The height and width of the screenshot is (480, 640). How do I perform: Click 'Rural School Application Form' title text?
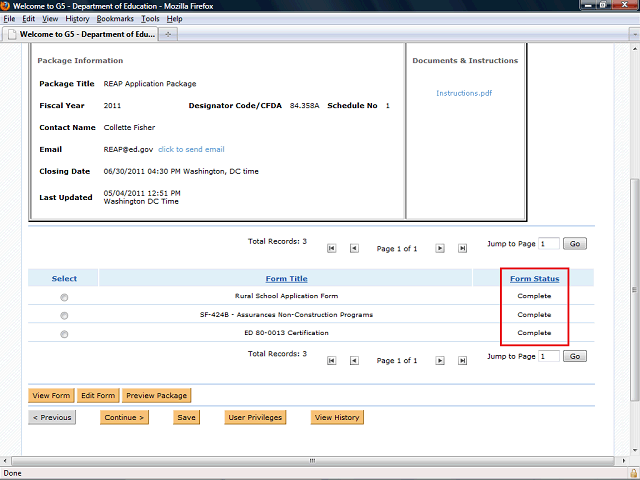click(287, 296)
